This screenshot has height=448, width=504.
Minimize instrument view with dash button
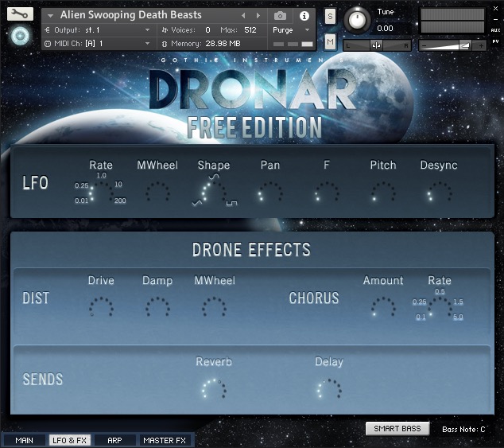pos(495,20)
